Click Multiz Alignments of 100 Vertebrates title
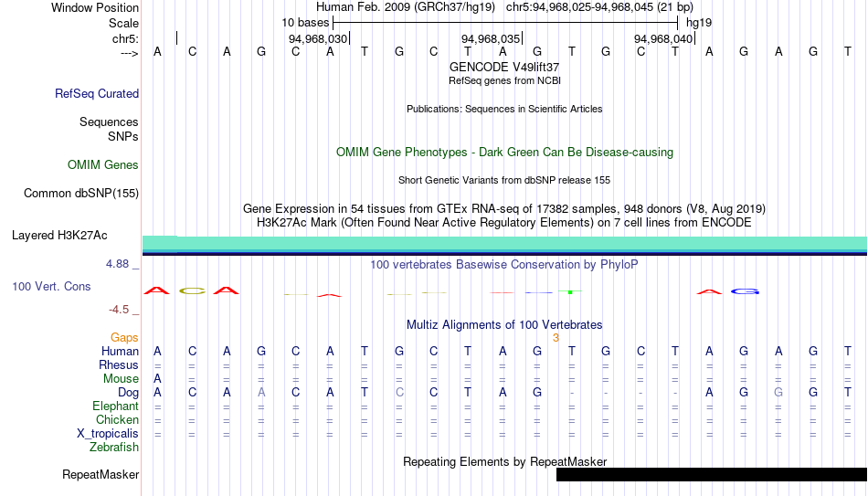Image resolution: width=868 pixels, height=496 pixels. (x=504, y=325)
